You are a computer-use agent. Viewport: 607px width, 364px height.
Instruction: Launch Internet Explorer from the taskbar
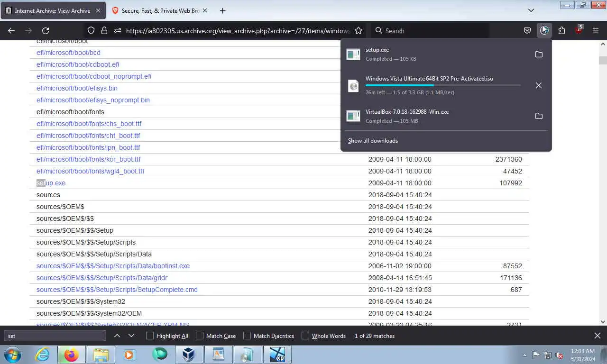pyautogui.click(x=43, y=355)
